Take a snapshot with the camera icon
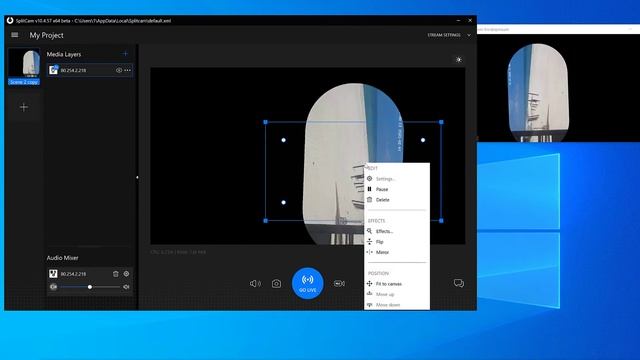 click(x=276, y=283)
